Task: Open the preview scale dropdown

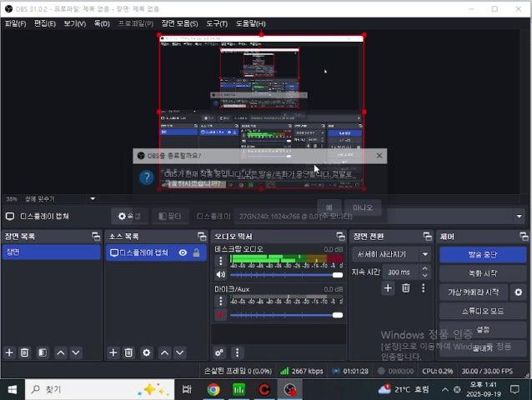Action: [x=93, y=198]
